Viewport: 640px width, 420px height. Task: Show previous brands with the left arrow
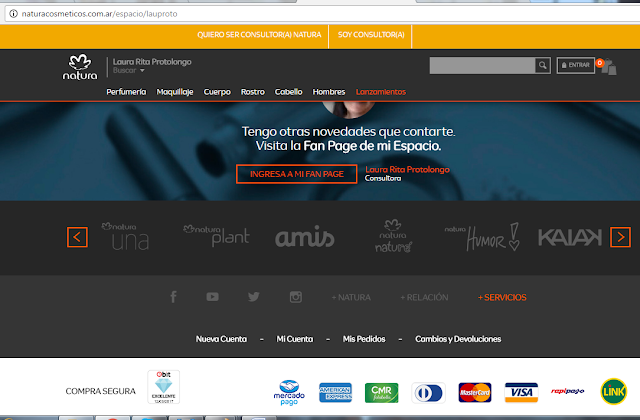click(x=77, y=237)
